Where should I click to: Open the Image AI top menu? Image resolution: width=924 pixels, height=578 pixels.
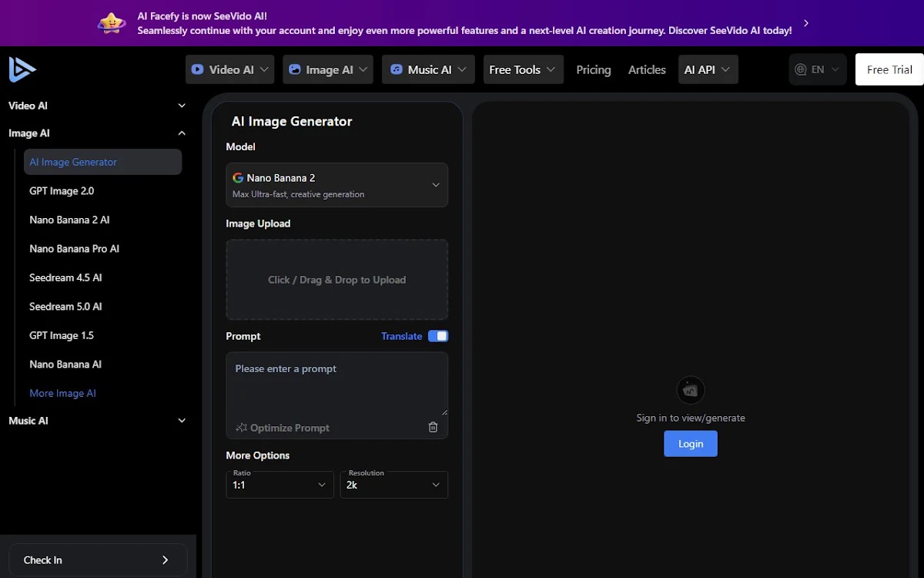coord(328,69)
